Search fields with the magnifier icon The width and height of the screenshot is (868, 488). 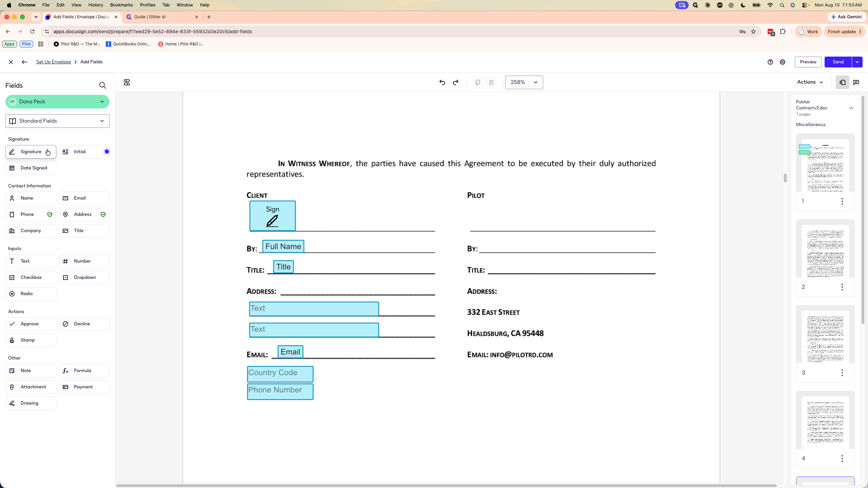(103, 85)
